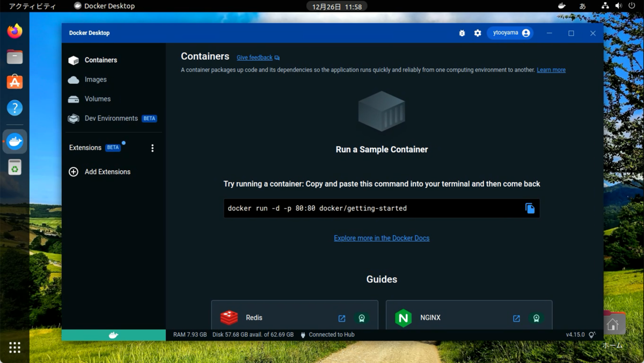The width and height of the screenshot is (644, 363).
Task: Click the Docker whale engine status bar
Action: [113, 335]
